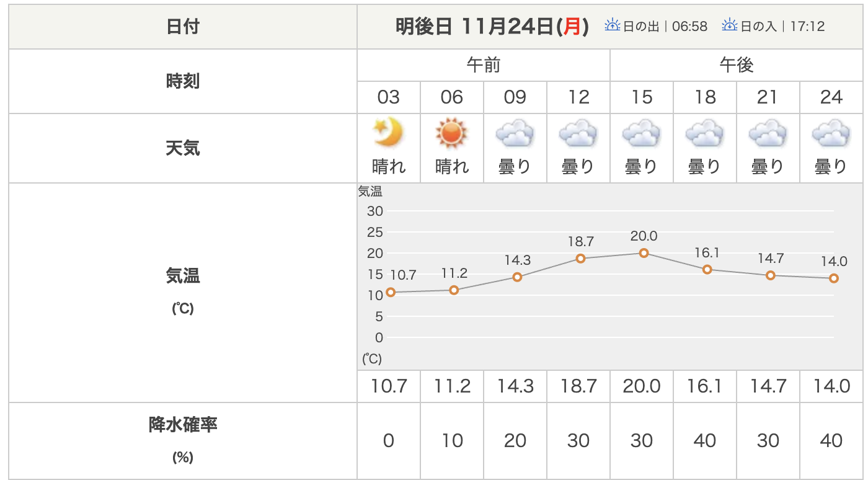Click the 明後日 11月24日(月) date heading
Image resolution: width=868 pixels, height=480 pixels.
click(492, 27)
